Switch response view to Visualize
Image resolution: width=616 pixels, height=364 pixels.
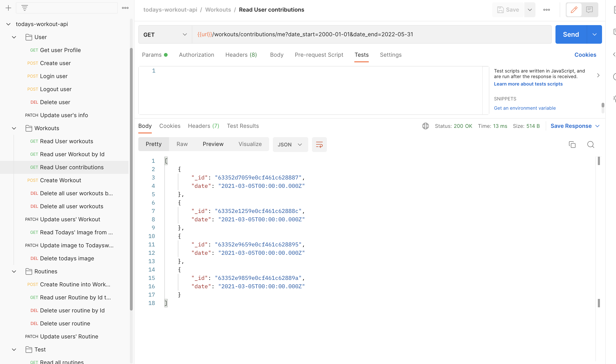click(250, 144)
